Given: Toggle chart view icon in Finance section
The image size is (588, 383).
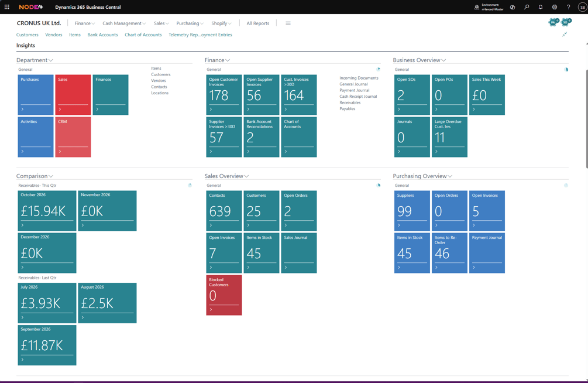Looking at the screenshot, I should pos(379,69).
